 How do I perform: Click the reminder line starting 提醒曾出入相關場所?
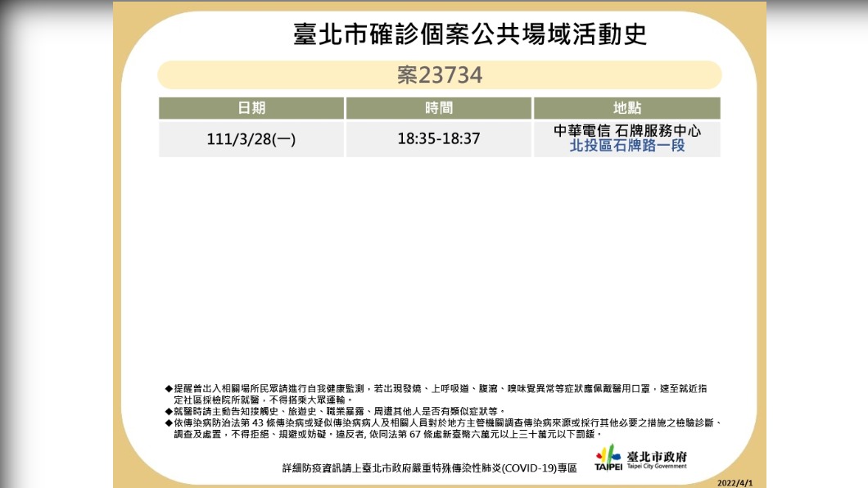[436, 388]
